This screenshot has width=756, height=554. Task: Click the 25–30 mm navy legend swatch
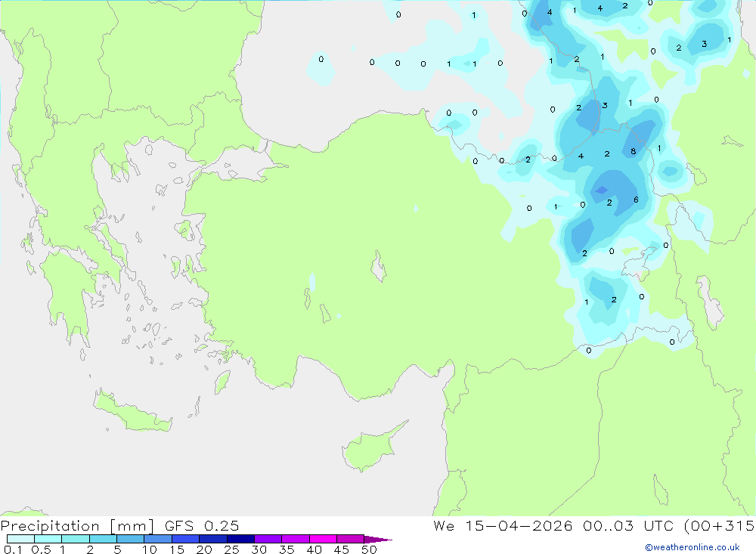(x=240, y=539)
